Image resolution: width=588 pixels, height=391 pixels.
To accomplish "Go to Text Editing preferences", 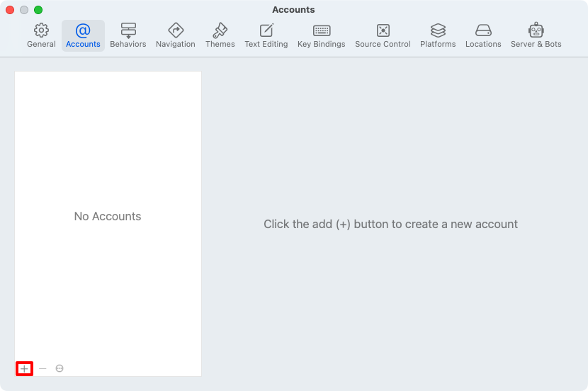I will 266,35.
